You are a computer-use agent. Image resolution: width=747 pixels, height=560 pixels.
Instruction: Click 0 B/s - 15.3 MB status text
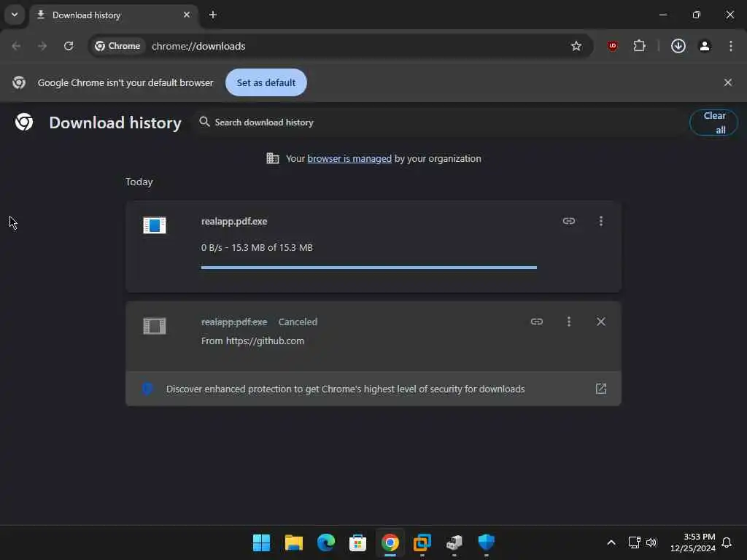(257, 248)
